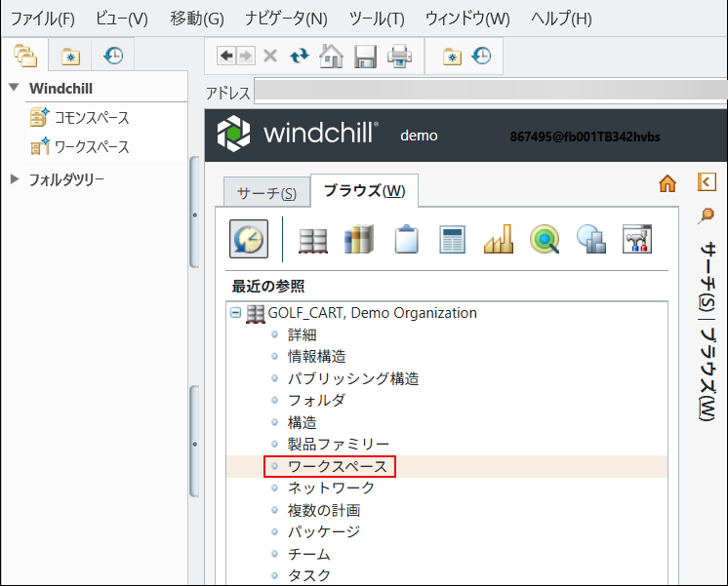Open the フォルダ link under GOLF_CART
The width and height of the screenshot is (728, 586).
(316, 400)
